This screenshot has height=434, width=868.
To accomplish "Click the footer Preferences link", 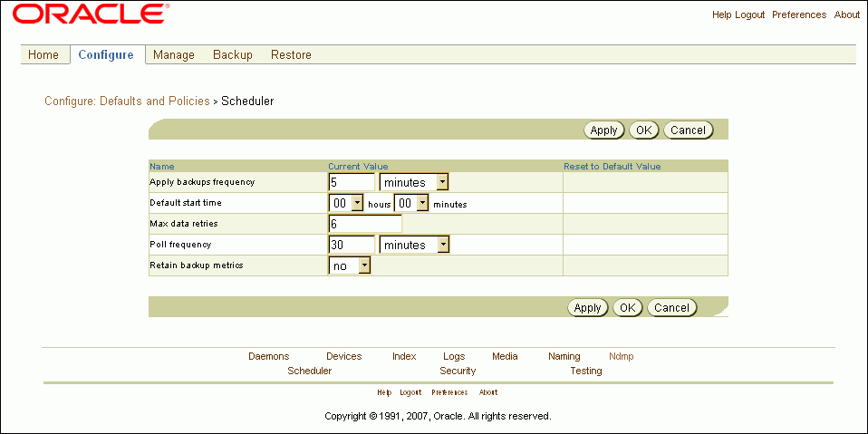I will click(449, 392).
